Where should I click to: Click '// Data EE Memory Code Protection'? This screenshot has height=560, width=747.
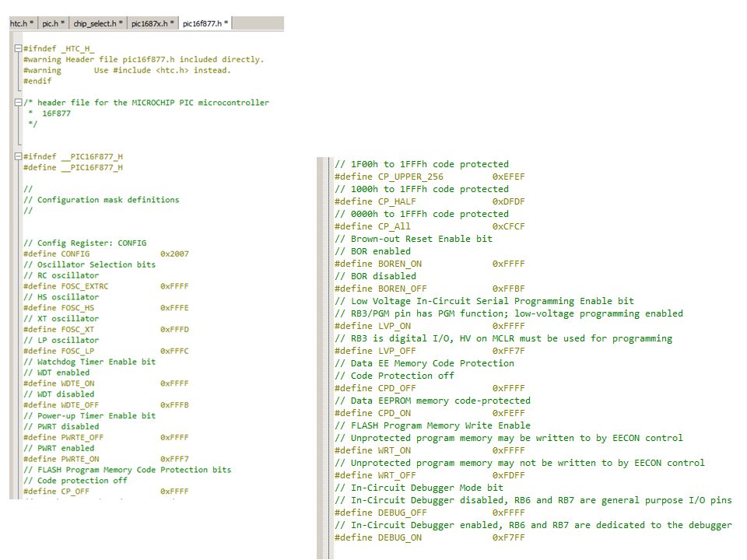click(x=425, y=363)
